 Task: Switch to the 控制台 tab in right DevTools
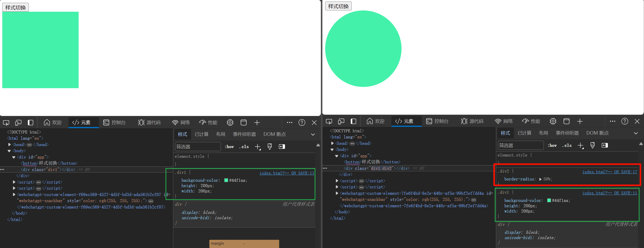point(437,121)
